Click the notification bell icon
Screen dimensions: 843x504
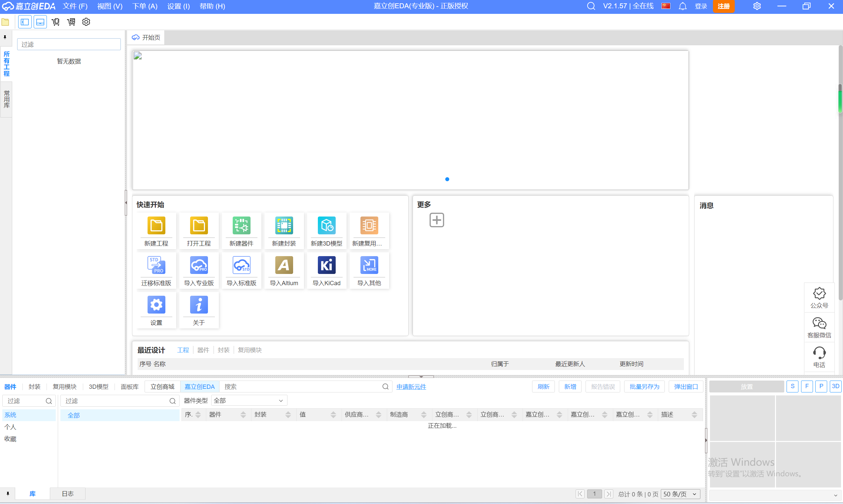tap(682, 6)
